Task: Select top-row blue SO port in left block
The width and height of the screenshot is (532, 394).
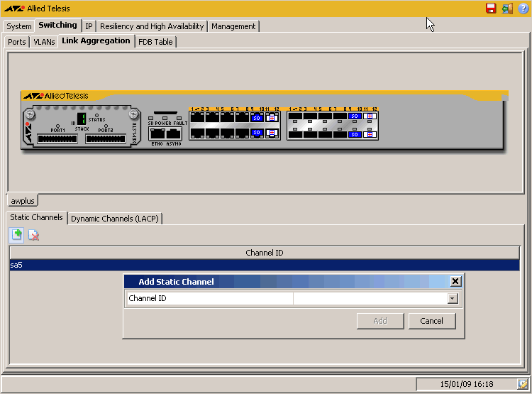Action: (x=257, y=118)
